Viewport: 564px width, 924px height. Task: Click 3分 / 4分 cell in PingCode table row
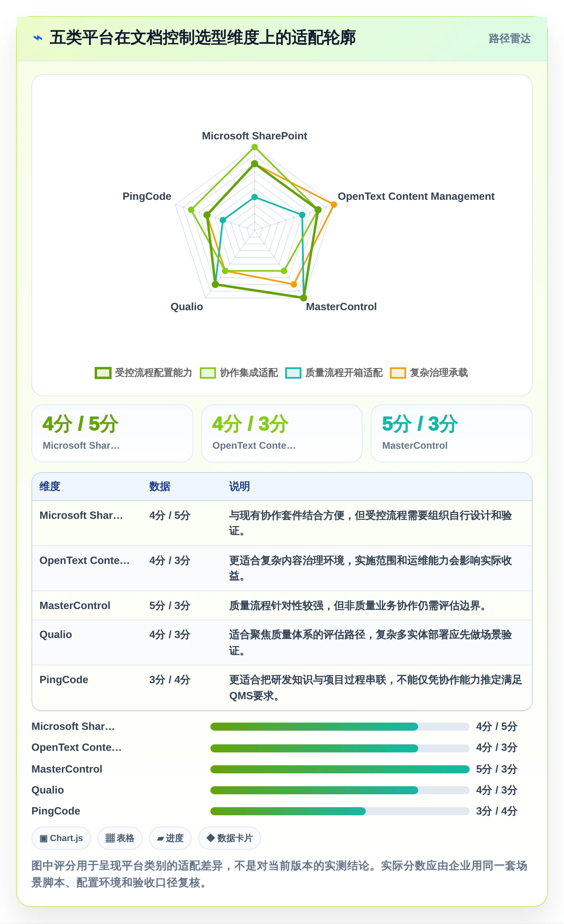[x=170, y=680]
